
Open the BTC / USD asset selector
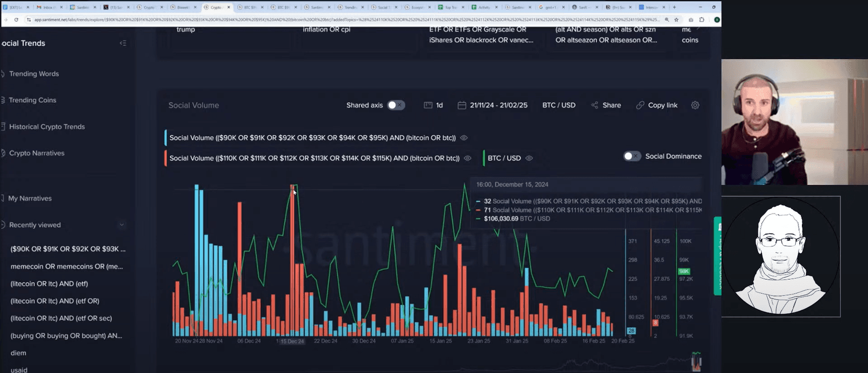558,105
